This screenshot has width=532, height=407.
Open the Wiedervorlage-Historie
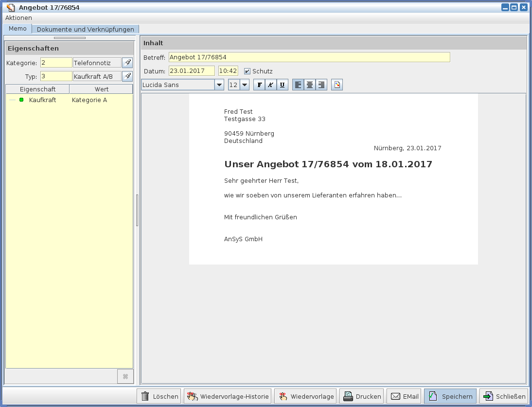(x=228, y=396)
